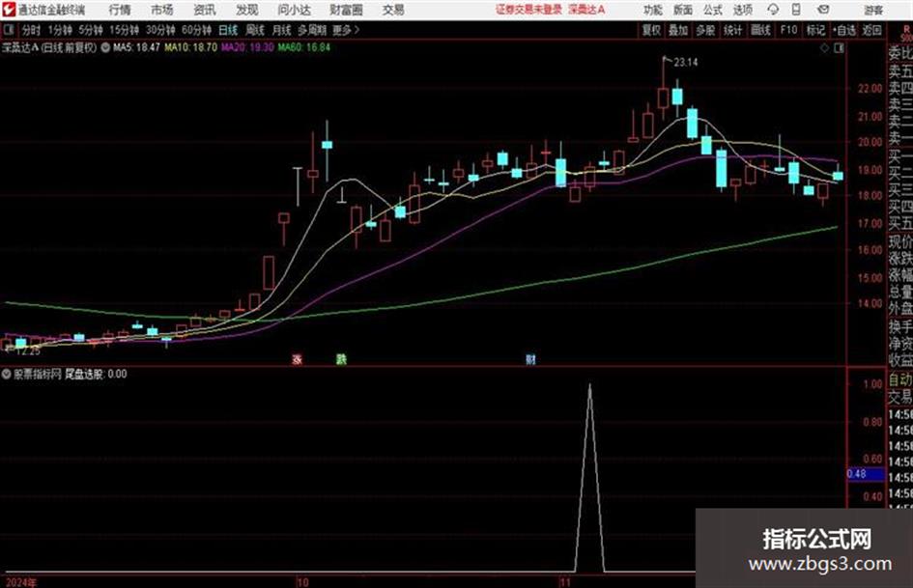This screenshot has height=588, width=913.
Task: Click the 换手 row in right panel
Action: pos(900,326)
